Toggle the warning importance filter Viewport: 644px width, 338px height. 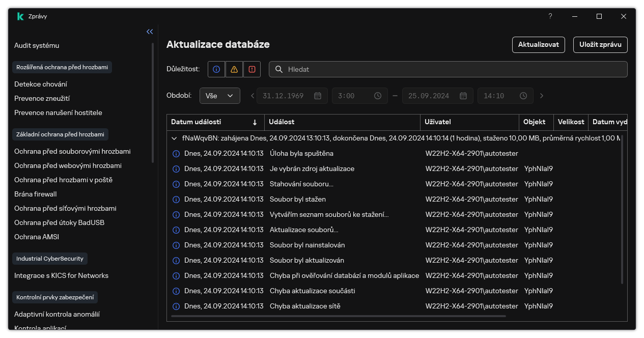(x=234, y=69)
